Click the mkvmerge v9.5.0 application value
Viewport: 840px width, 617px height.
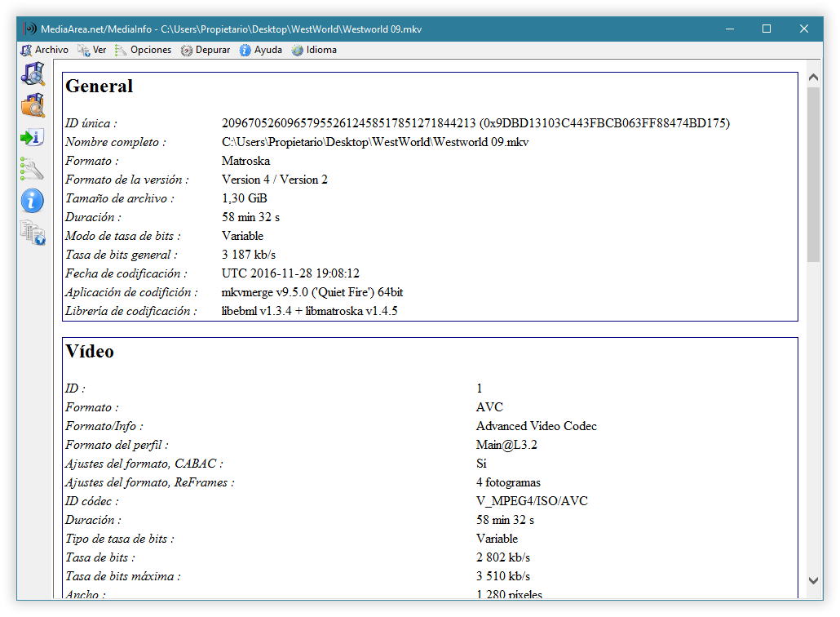point(312,292)
